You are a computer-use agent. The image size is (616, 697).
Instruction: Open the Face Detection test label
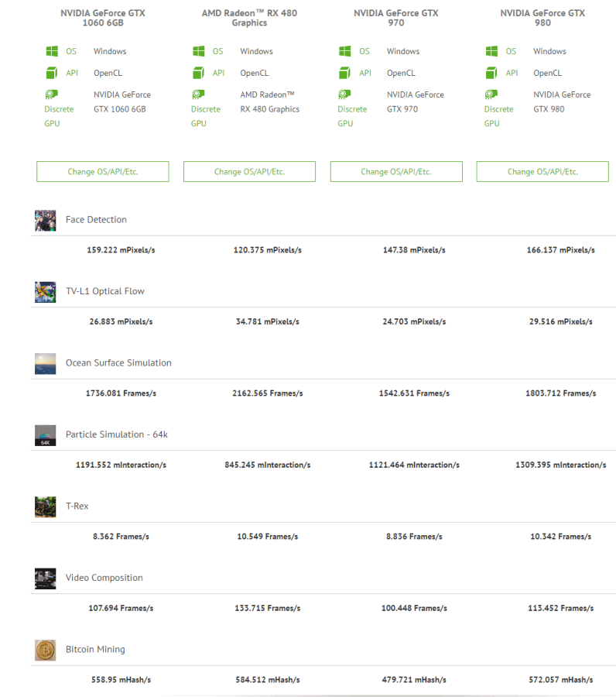[96, 220]
